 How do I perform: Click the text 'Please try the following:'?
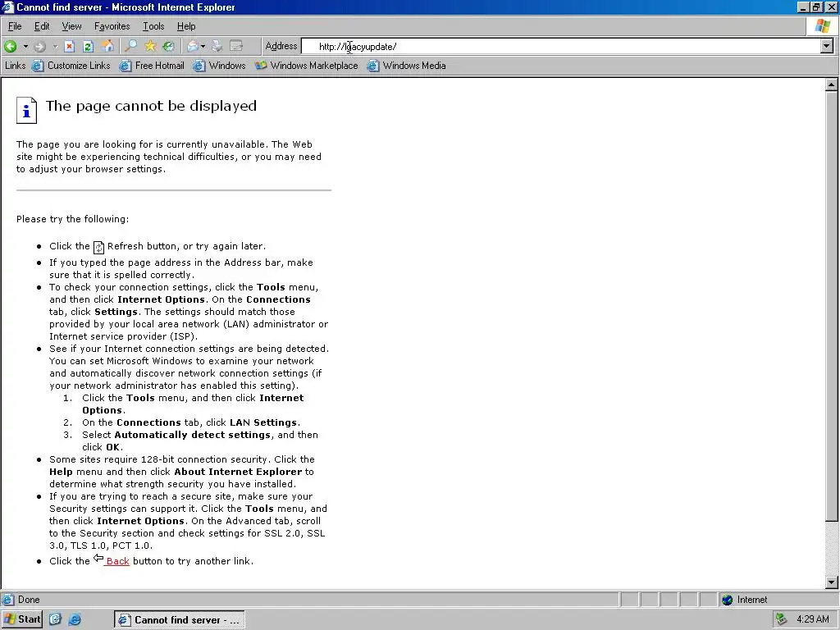point(72,219)
